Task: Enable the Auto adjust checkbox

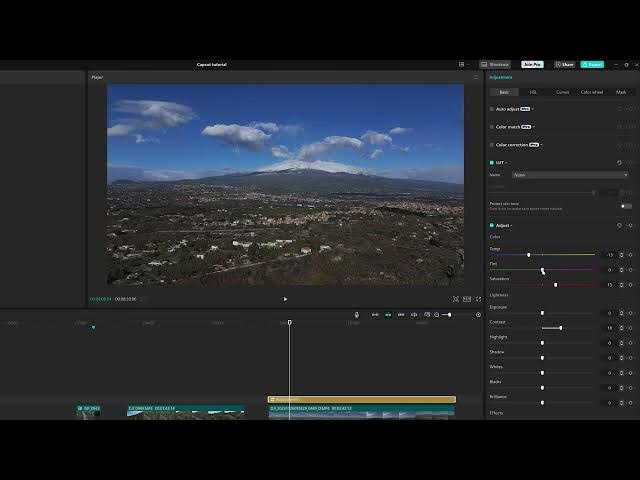Action: click(x=491, y=109)
